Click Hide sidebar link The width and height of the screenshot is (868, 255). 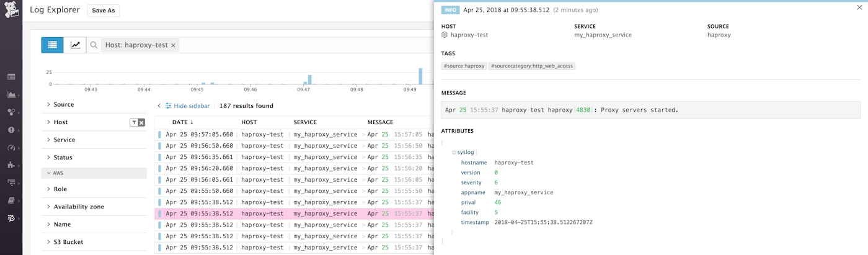187,106
